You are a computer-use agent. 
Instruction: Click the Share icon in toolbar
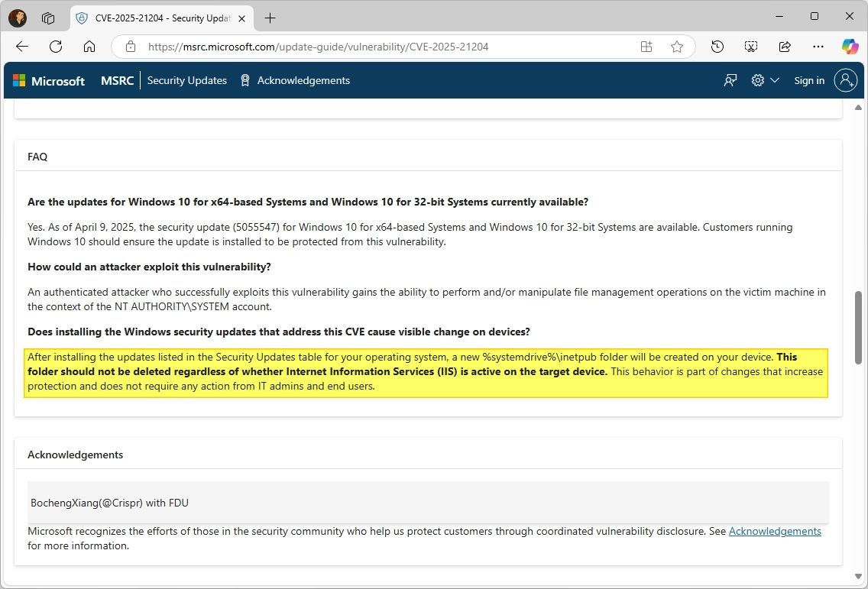coord(785,47)
